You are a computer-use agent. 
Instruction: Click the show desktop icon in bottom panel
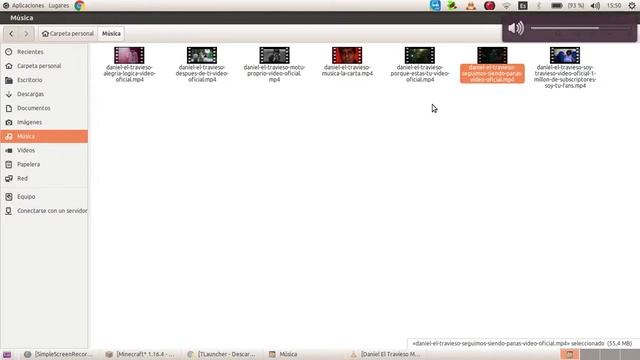[x=7, y=355]
